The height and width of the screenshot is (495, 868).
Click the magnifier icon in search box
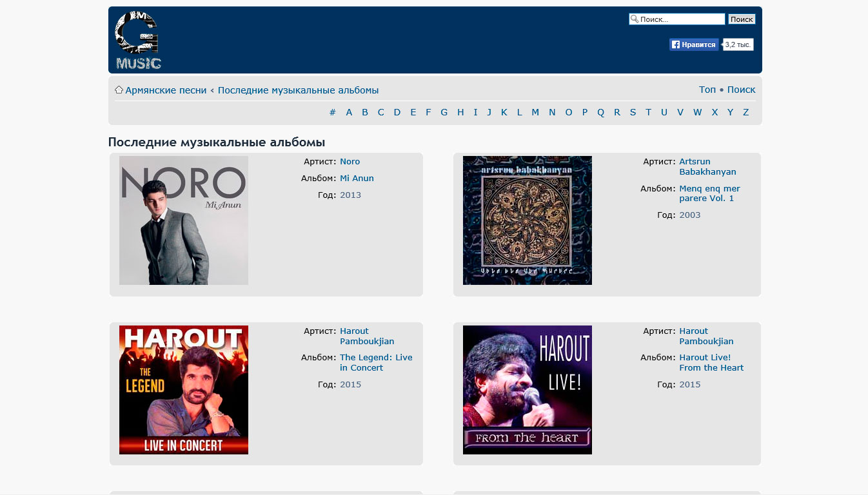(x=635, y=19)
